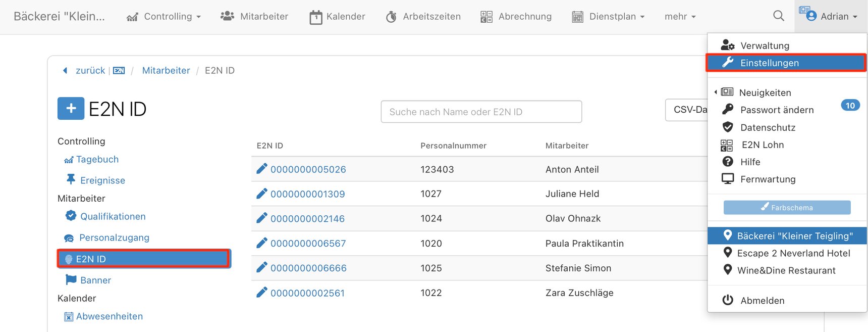868x332 pixels.
Task: Open Abwesenheiten under Kalender
Action: [109, 316]
